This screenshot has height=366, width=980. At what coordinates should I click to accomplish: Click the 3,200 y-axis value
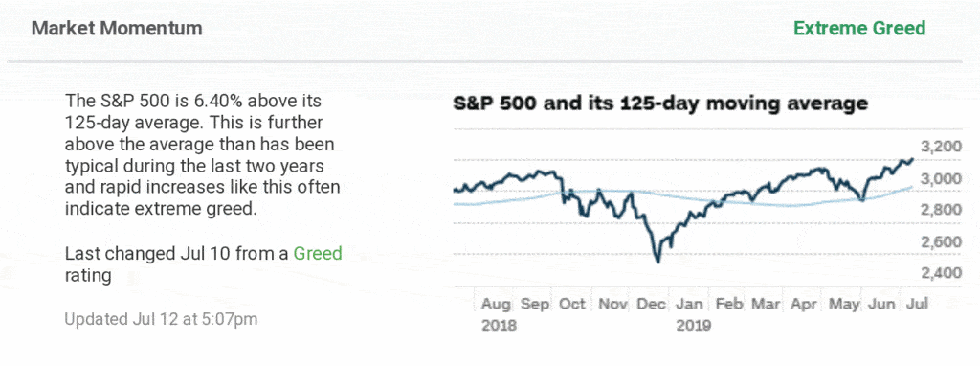click(940, 148)
